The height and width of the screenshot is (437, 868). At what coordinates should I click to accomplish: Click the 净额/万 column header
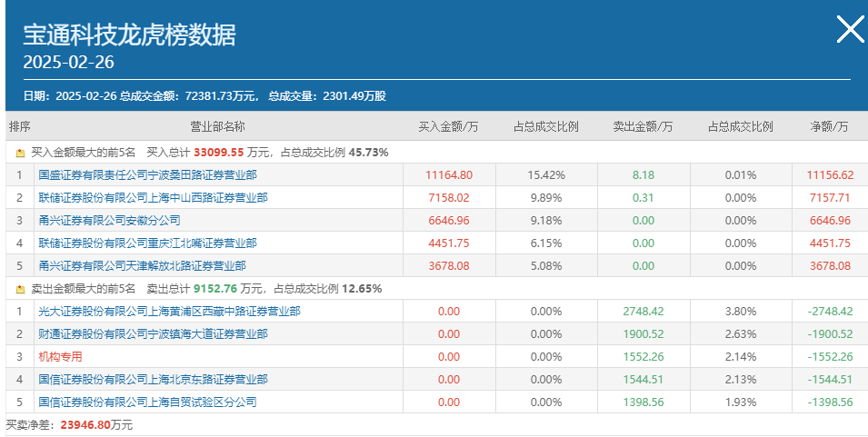829,126
